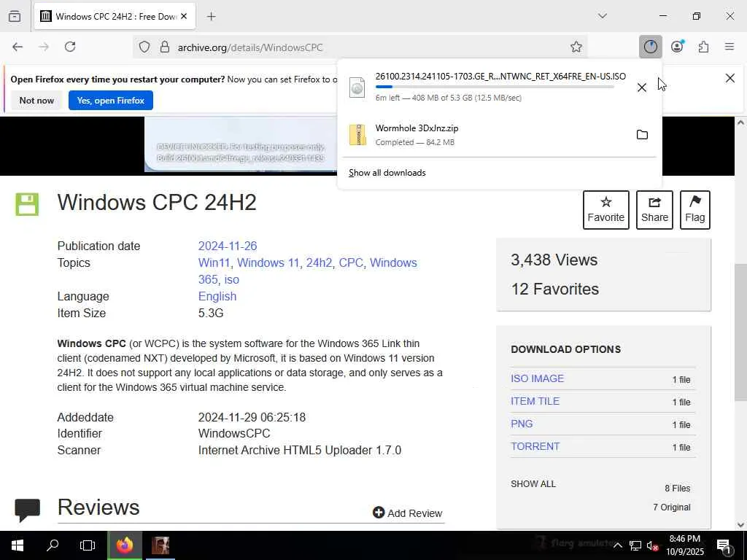The height and width of the screenshot is (560, 747).
Task: Go back one page with back arrow
Action: coord(18,47)
